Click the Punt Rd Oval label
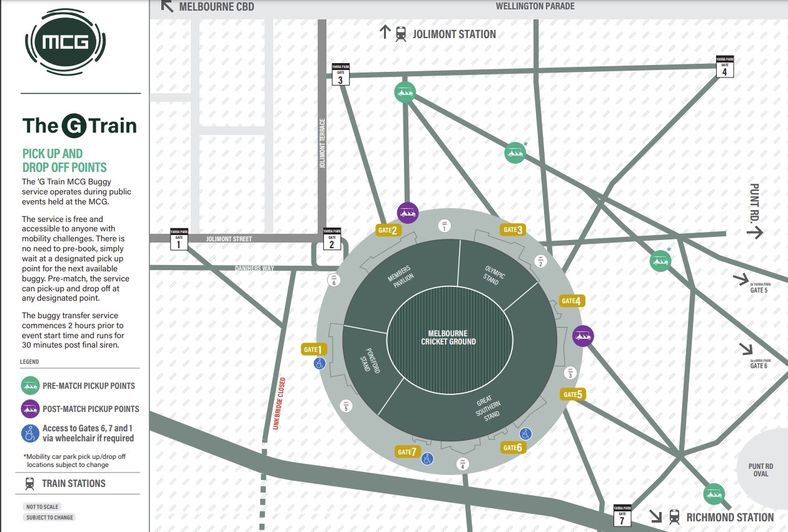The width and height of the screenshot is (788, 532). (760, 470)
